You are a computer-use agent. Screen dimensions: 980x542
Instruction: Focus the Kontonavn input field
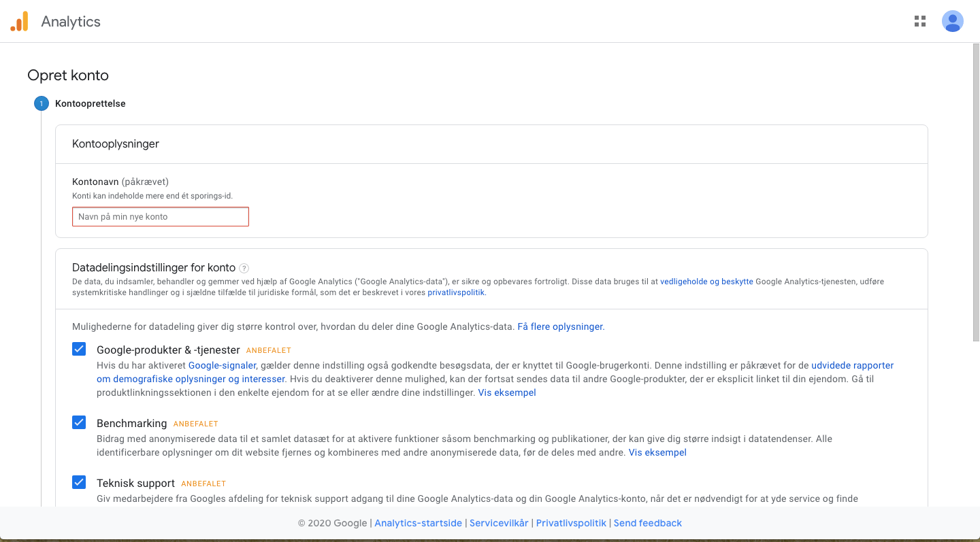coord(161,216)
